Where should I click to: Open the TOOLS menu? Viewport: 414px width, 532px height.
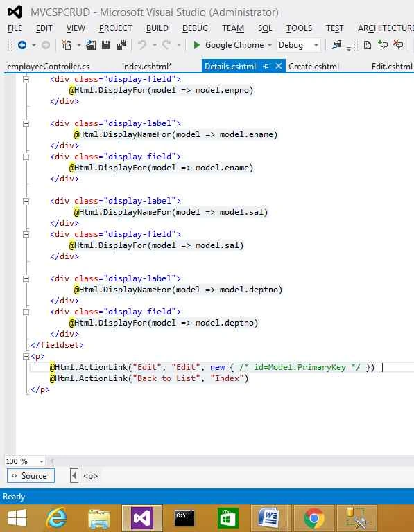click(x=299, y=28)
